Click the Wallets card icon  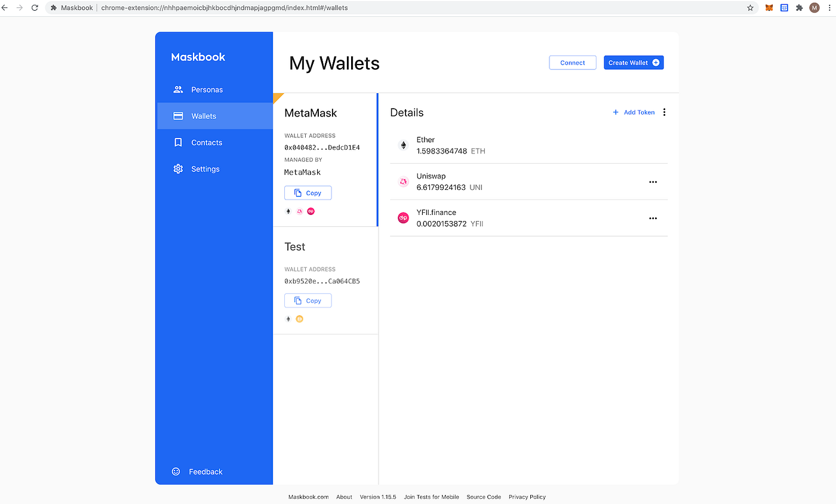tap(178, 116)
